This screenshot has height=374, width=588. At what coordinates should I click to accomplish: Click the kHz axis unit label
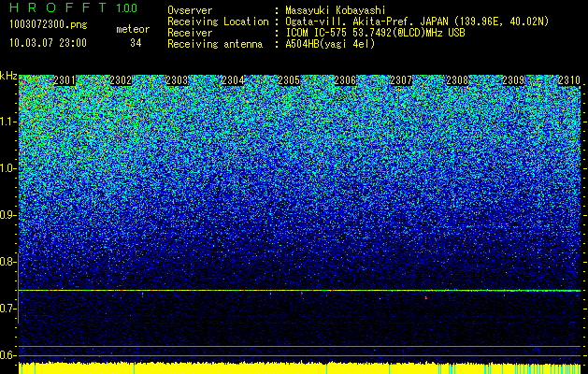coord(8,76)
